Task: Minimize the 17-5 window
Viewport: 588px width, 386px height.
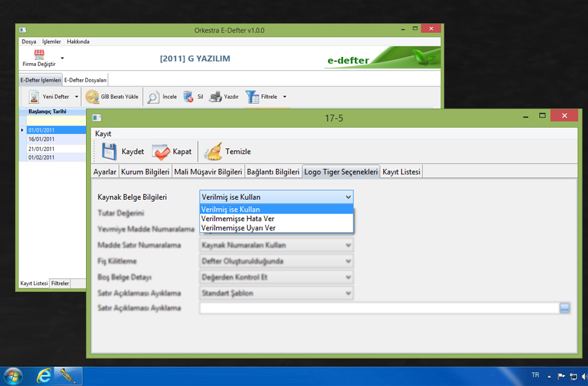Action: [525, 117]
